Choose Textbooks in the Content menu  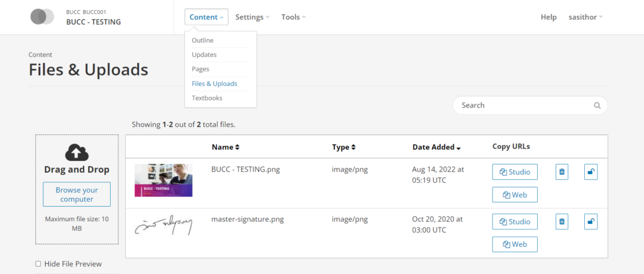207,98
